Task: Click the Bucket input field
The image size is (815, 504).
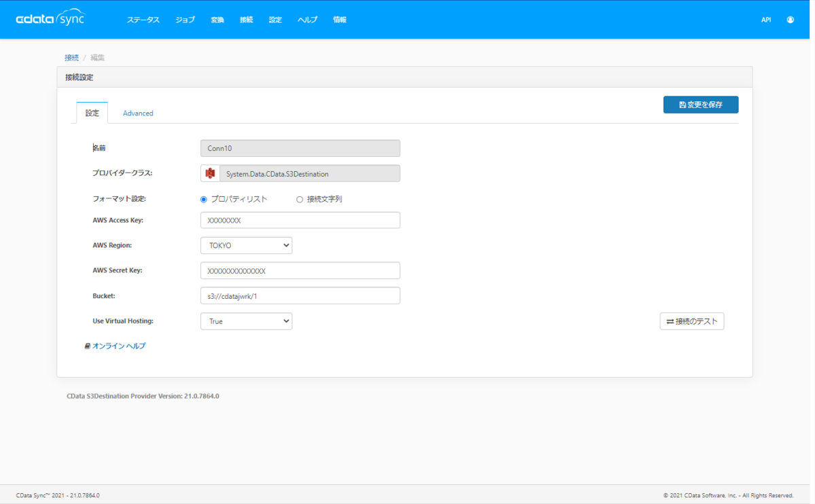Action: (x=300, y=295)
